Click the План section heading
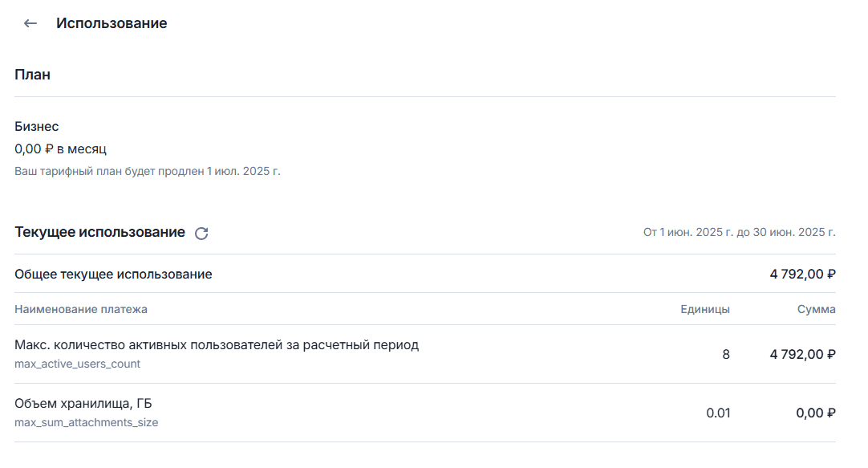This screenshot has width=868, height=468. coord(33,75)
